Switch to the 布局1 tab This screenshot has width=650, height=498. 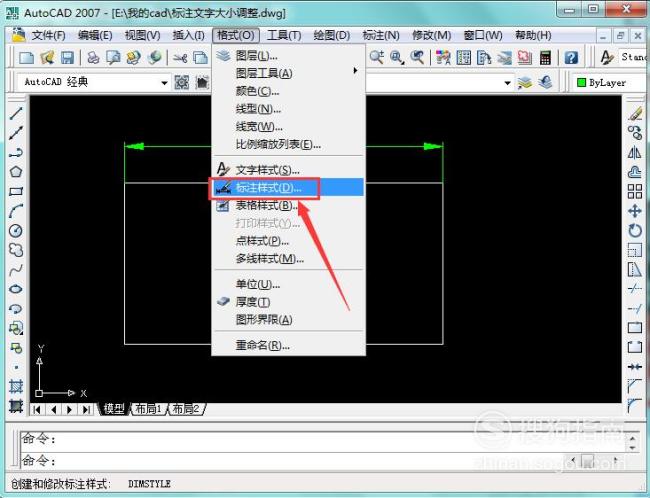pos(148,409)
